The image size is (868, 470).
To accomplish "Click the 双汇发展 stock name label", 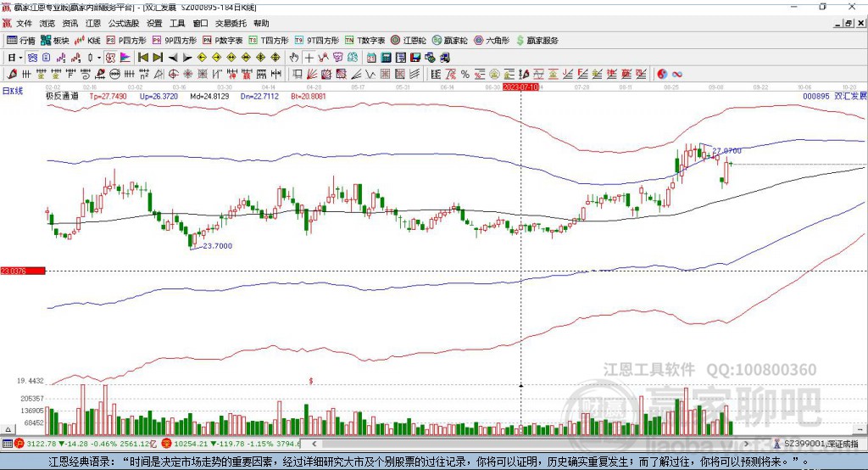I will coord(849,96).
